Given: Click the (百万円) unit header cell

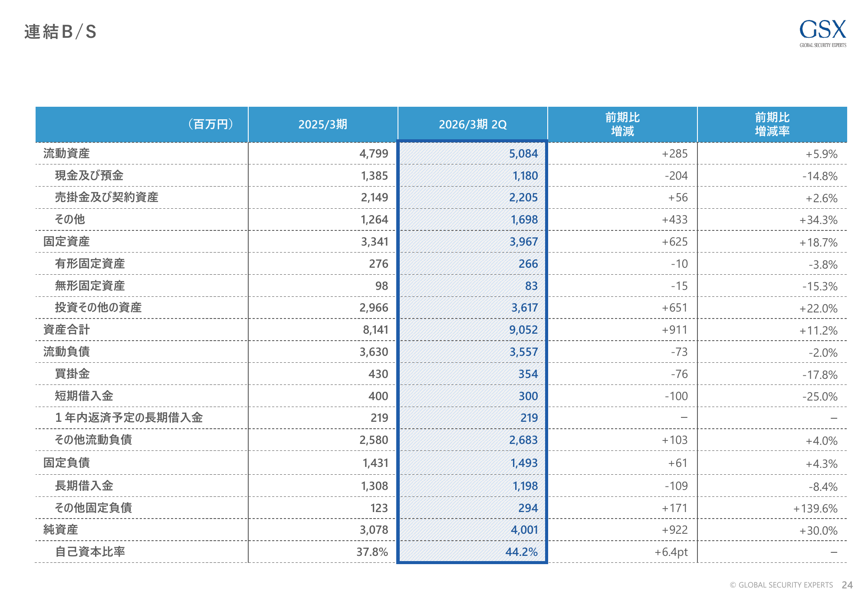Looking at the screenshot, I should [211, 125].
